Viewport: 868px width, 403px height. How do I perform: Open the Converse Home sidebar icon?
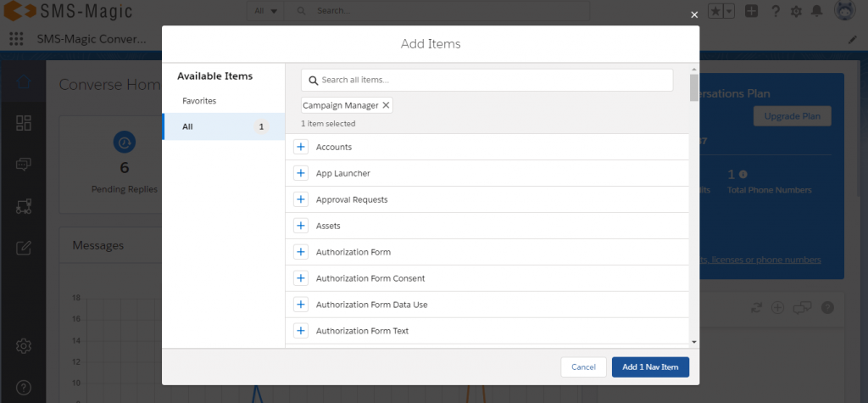coord(23,82)
